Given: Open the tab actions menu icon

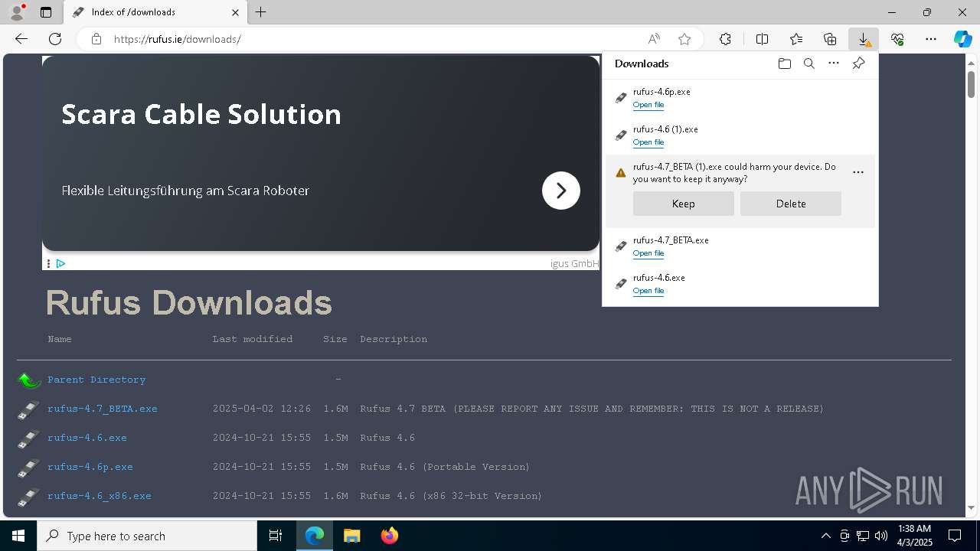Looking at the screenshot, I should (x=46, y=12).
